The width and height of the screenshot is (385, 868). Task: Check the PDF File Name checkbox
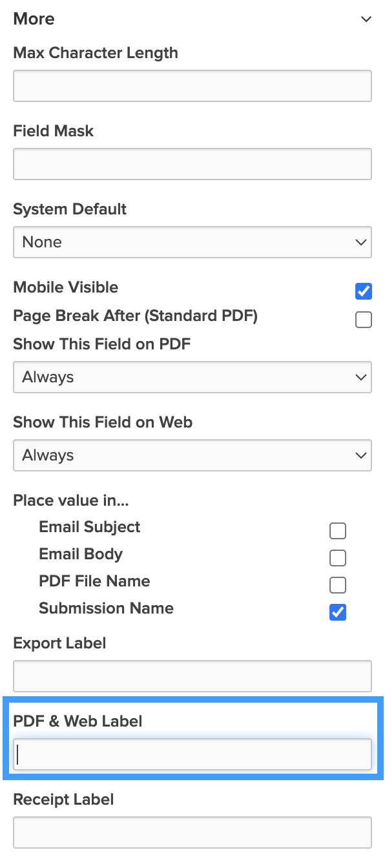coord(337,584)
